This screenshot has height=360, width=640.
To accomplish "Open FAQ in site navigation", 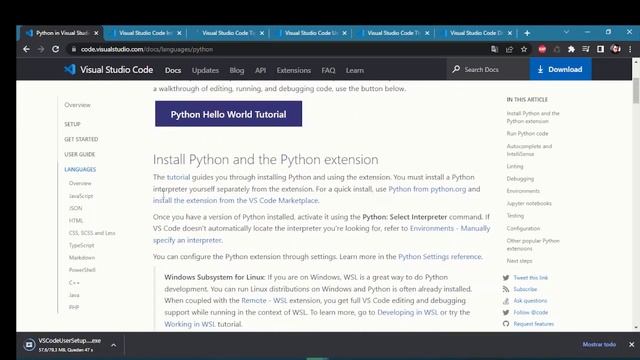I will pos(328,70).
